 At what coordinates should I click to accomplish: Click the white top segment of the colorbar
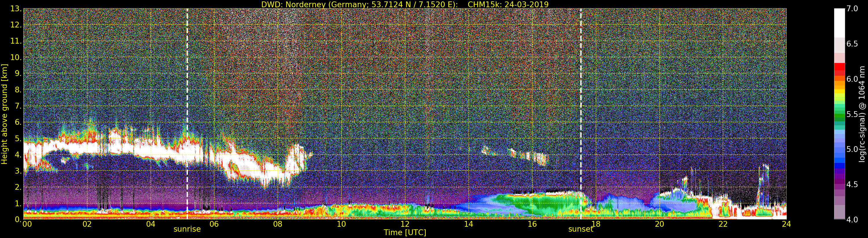pos(839,23)
